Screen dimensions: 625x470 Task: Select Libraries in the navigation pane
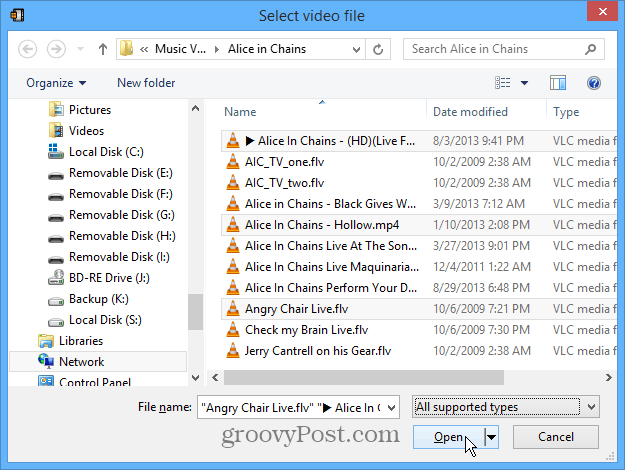coord(81,341)
